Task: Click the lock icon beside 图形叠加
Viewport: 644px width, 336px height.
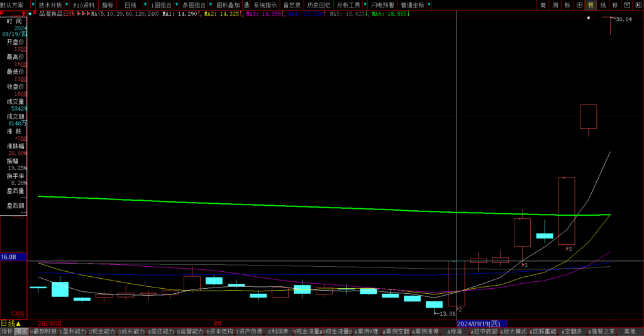Action: pyautogui.click(x=246, y=5)
